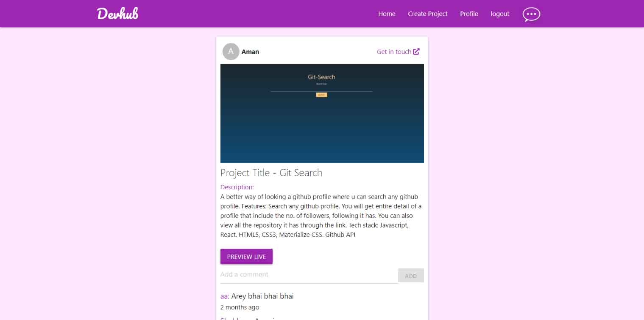Screen dimensions: 644x320
Task: Open the Git-Search project screenshot
Action: 322,113
